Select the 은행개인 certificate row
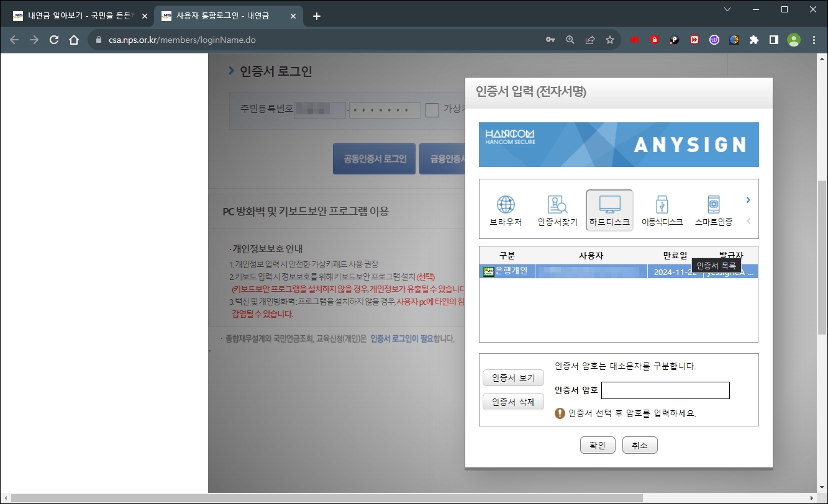 pyautogui.click(x=618, y=271)
